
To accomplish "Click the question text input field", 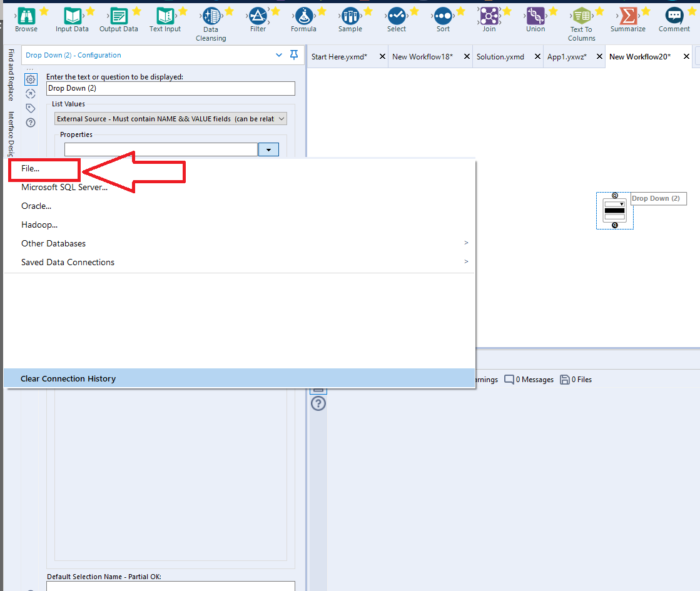I will pos(170,88).
